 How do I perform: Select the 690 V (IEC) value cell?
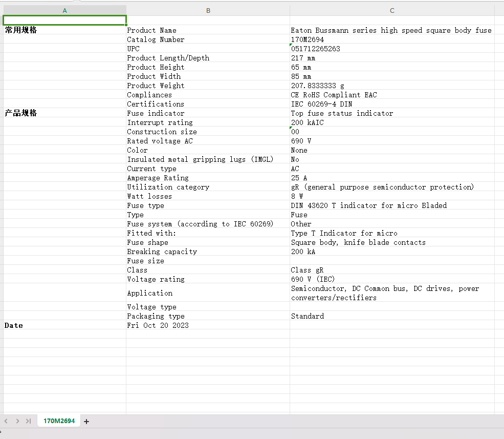(392, 279)
